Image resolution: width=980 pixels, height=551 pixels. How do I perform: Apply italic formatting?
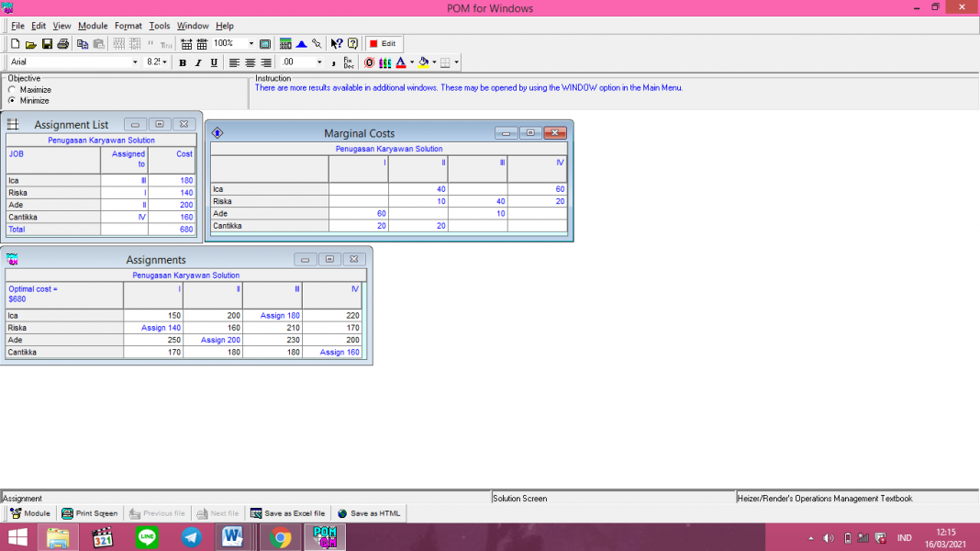click(198, 62)
